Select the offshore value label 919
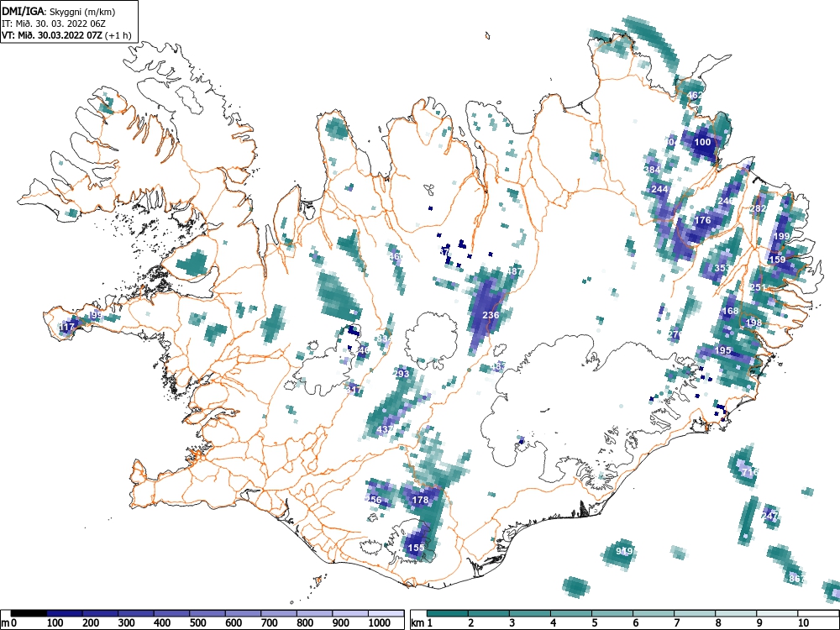The image size is (840, 630). [x=624, y=551]
